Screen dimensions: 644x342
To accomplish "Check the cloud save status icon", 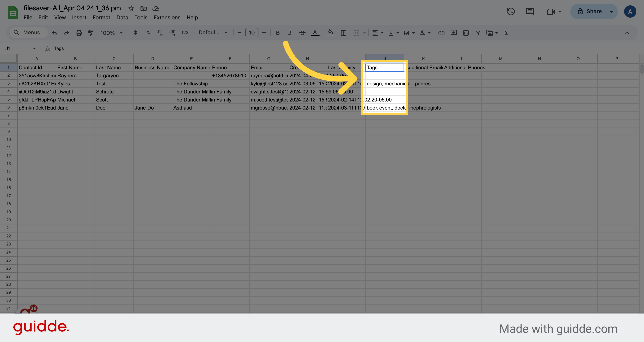I will [x=156, y=8].
